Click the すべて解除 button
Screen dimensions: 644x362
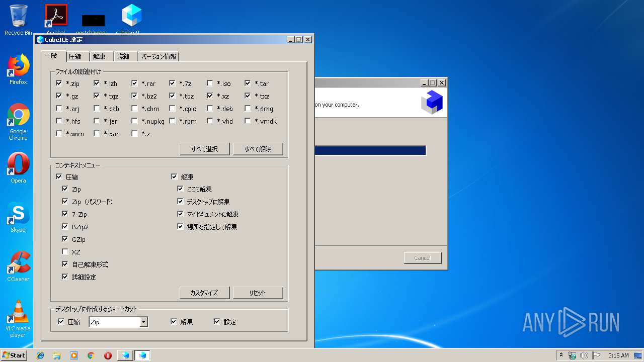coord(258,149)
